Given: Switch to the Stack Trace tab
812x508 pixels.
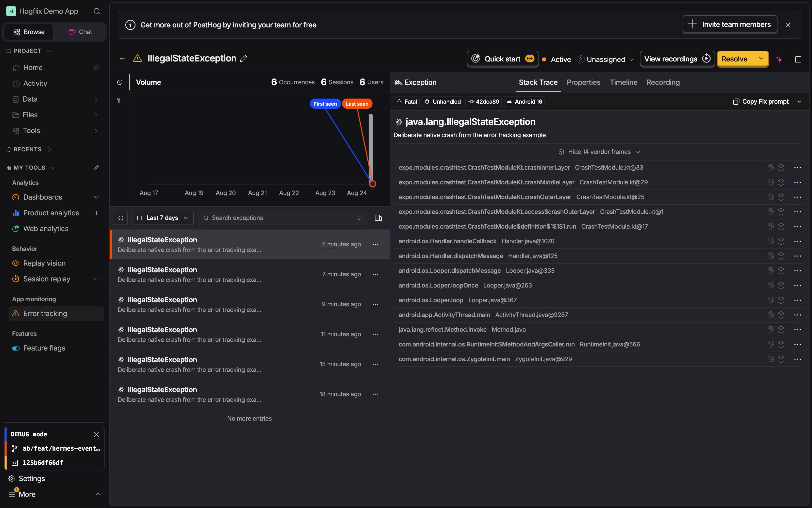Looking at the screenshot, I should (538, 82).
